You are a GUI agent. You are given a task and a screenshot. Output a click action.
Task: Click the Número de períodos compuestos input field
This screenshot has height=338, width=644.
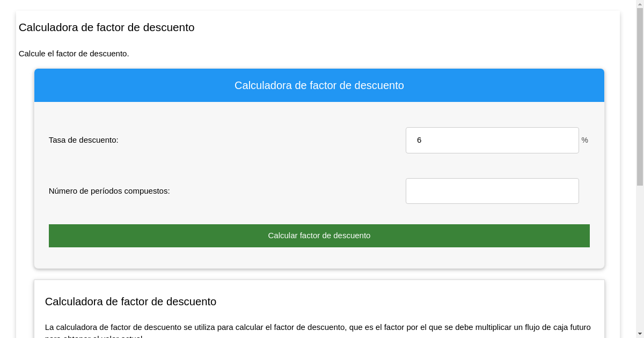[x=492, y=191]
